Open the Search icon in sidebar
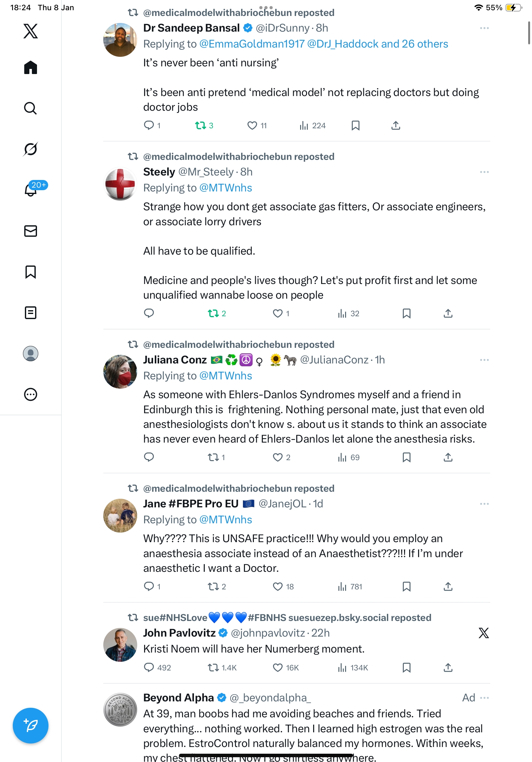532x762 pixels. point(31,108)
